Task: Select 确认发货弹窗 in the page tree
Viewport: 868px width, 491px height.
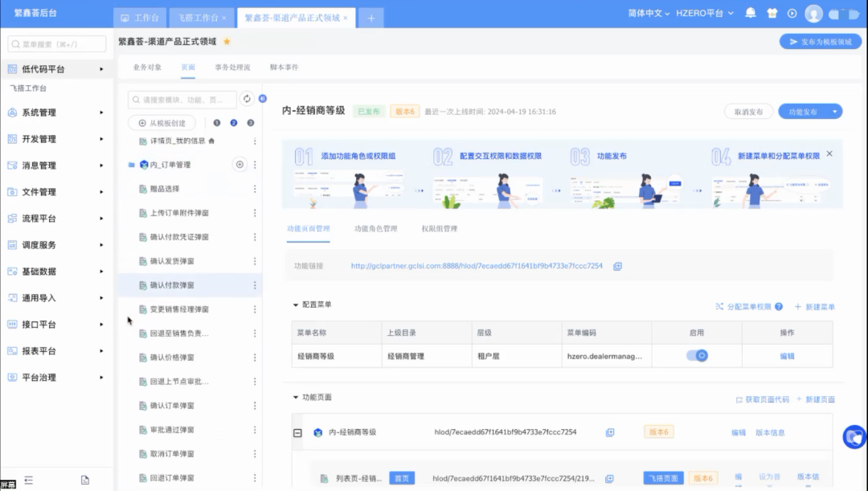Action: (x=172, y=261)
